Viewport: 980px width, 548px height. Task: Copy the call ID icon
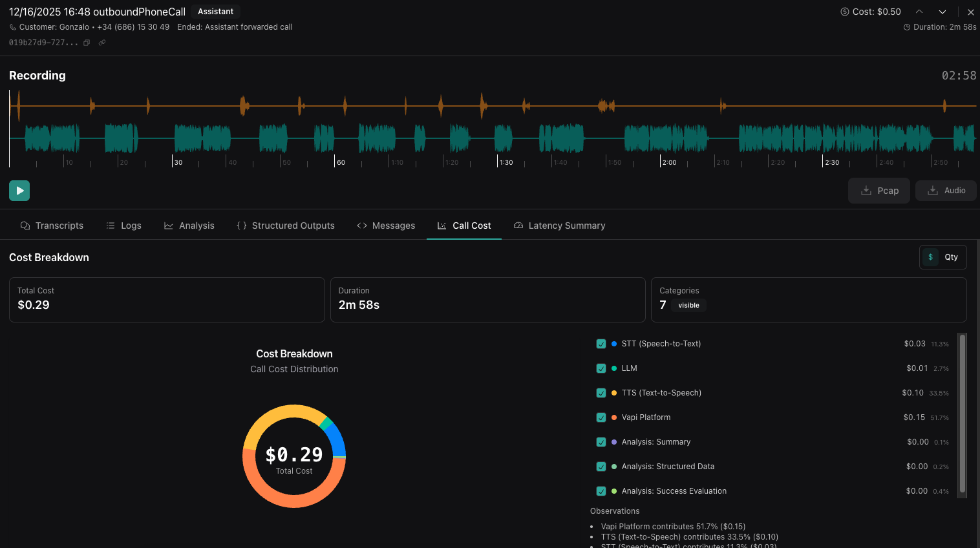point(87,43)
